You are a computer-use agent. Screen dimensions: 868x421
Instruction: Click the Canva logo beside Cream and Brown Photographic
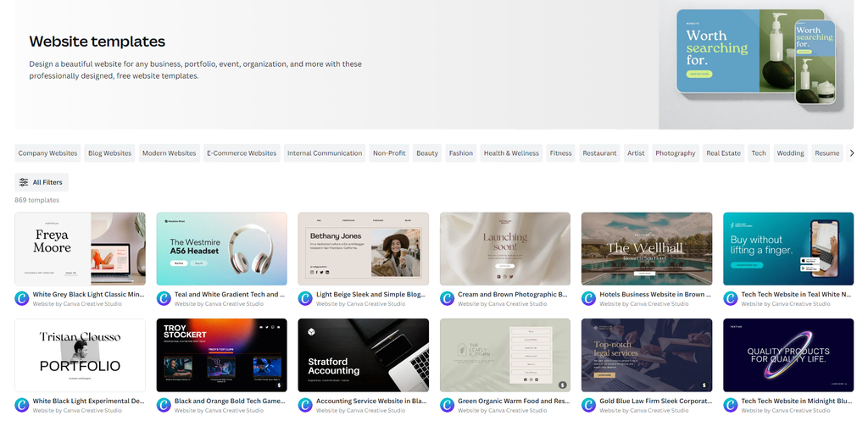click(448, 299)
